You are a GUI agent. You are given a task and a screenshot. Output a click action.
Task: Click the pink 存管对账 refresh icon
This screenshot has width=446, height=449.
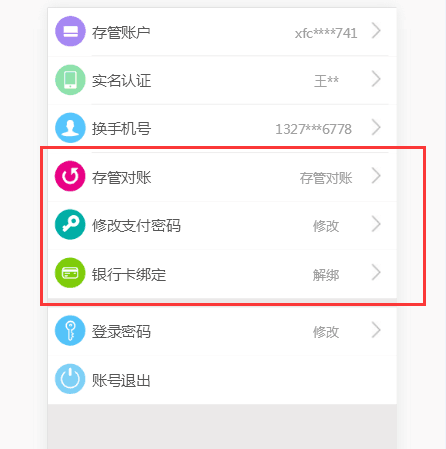tap(70, 176)
